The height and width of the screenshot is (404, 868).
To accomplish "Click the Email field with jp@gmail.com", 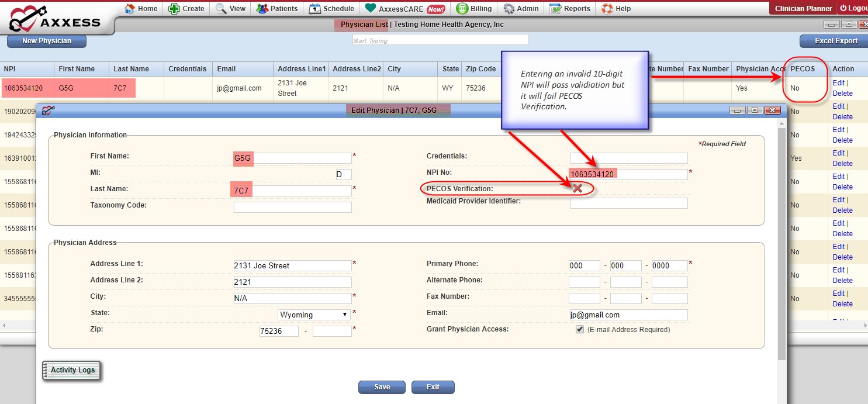I will coord(628,315).
